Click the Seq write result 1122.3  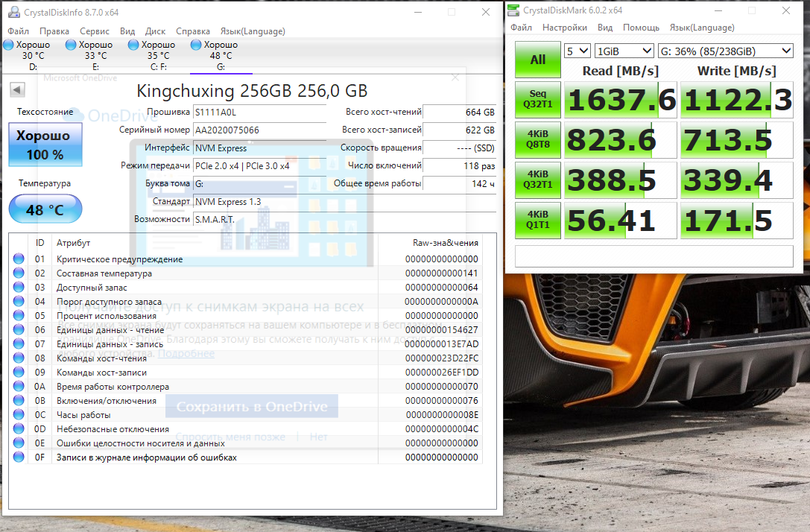pyautogui.click(x=737, y=100)
